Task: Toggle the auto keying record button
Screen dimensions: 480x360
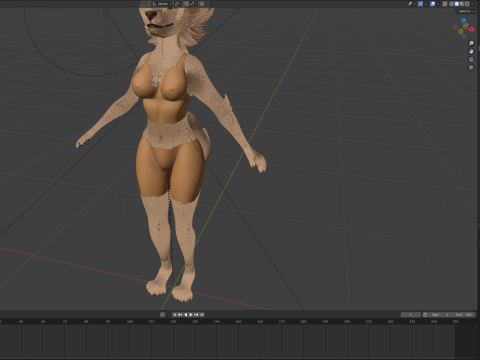Action: click(x=162, y=314)
